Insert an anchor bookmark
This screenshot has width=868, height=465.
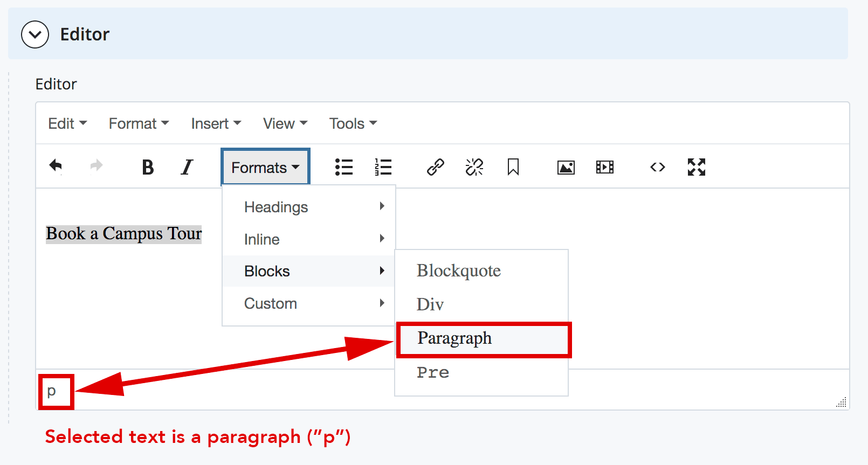click(513, 167)
